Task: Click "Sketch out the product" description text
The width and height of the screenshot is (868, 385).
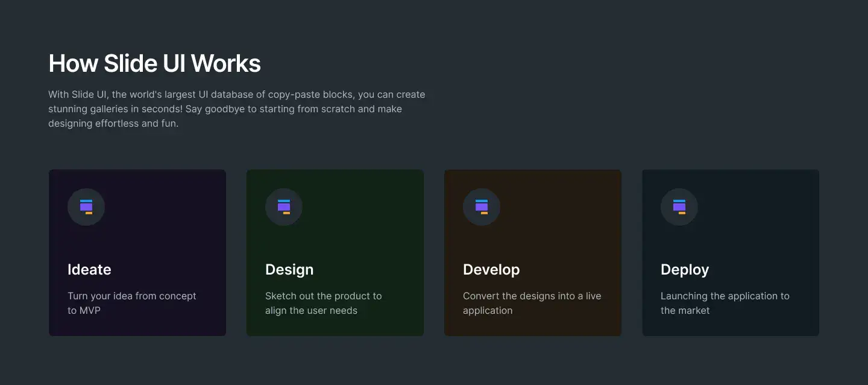Action: click(324, 303)
